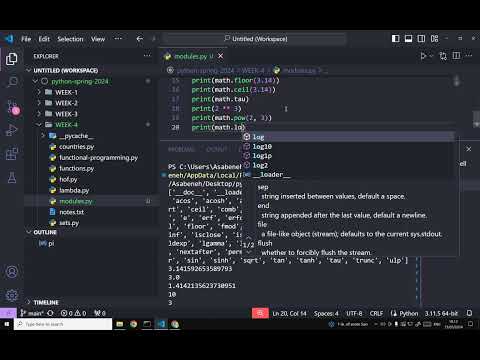Open the Edit menu

(44, 39)
